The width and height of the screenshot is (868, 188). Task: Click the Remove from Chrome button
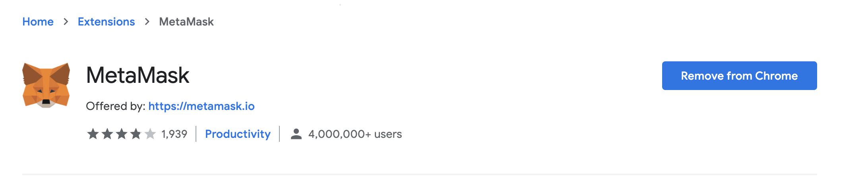[739, 76]
